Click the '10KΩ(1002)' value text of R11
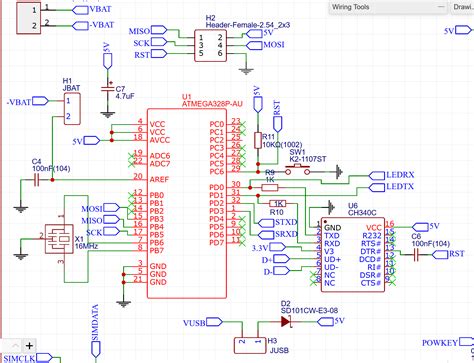Screen dimensions: 474x363 [x=281, y=144]
